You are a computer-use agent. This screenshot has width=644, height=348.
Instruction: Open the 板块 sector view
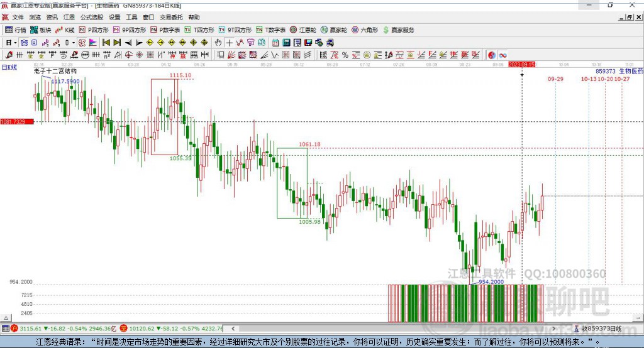point(40,30)
